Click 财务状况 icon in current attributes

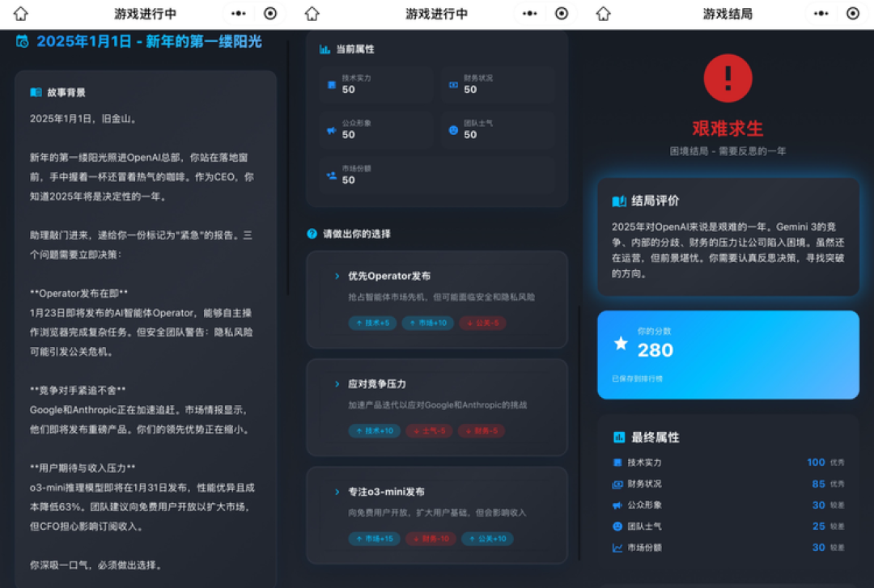point(453,85)
